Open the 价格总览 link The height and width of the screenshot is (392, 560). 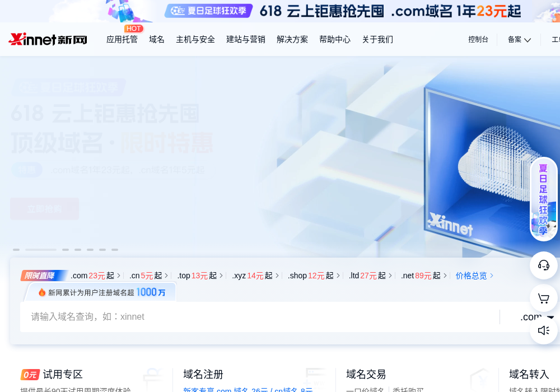(474, 276)
